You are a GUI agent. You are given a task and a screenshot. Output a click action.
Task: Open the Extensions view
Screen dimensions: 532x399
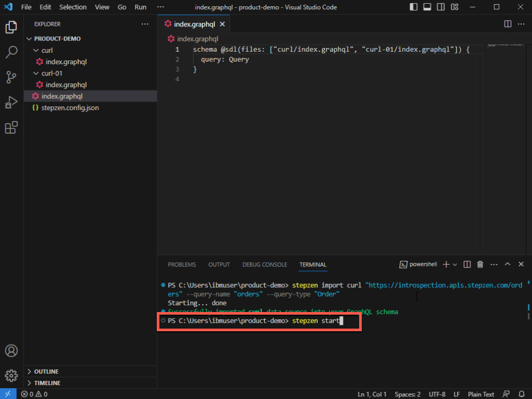11,128
